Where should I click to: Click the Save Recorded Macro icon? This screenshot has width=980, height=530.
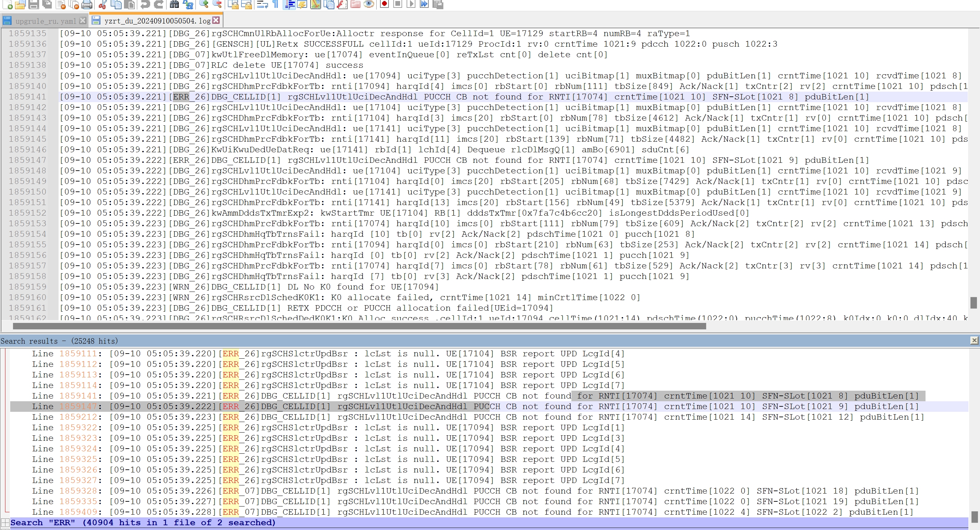(438, 4)
